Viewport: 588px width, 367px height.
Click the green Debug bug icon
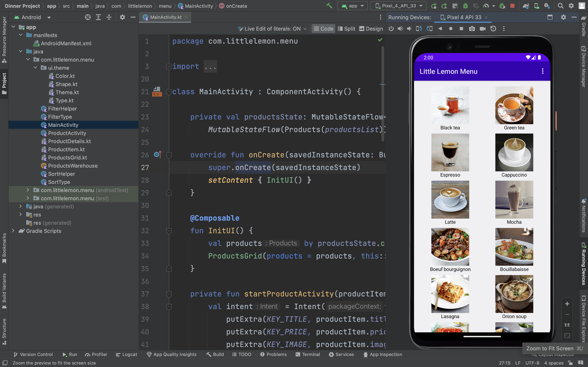(x=465, y=6)
